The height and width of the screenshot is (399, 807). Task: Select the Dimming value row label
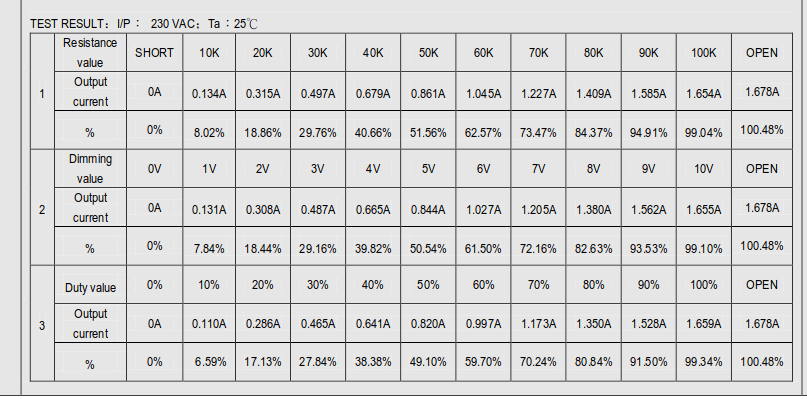(x=90, y=169)
